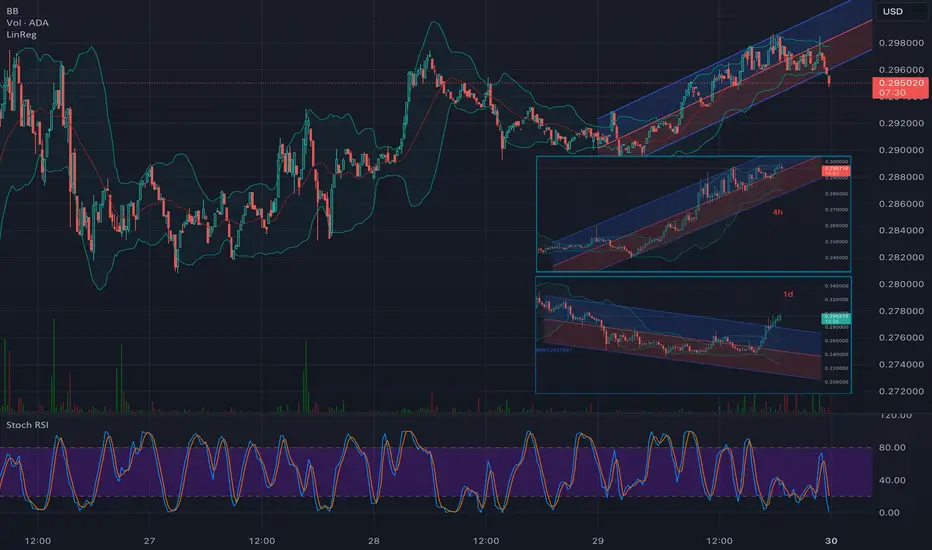This screenshot has width=932, height=550.
Task: Click the Stoch RSI 80.00 level label
Action: coord(892,447)
